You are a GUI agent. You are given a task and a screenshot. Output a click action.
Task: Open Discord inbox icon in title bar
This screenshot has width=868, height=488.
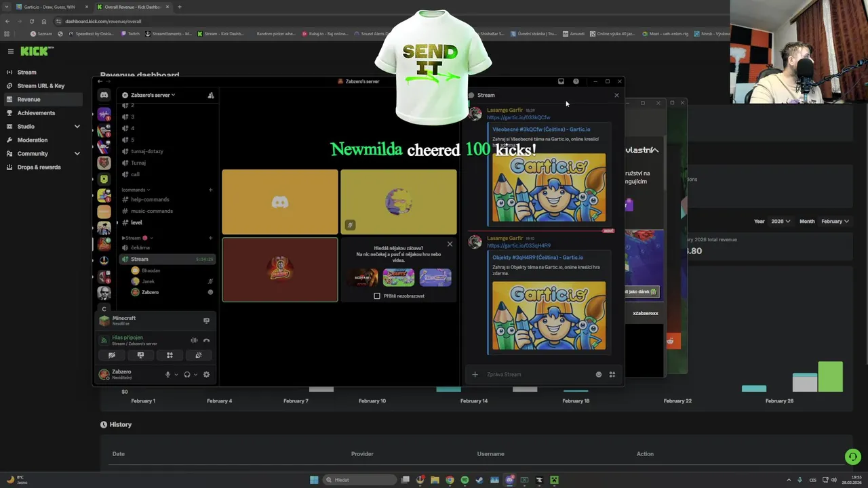coord(561,81)
